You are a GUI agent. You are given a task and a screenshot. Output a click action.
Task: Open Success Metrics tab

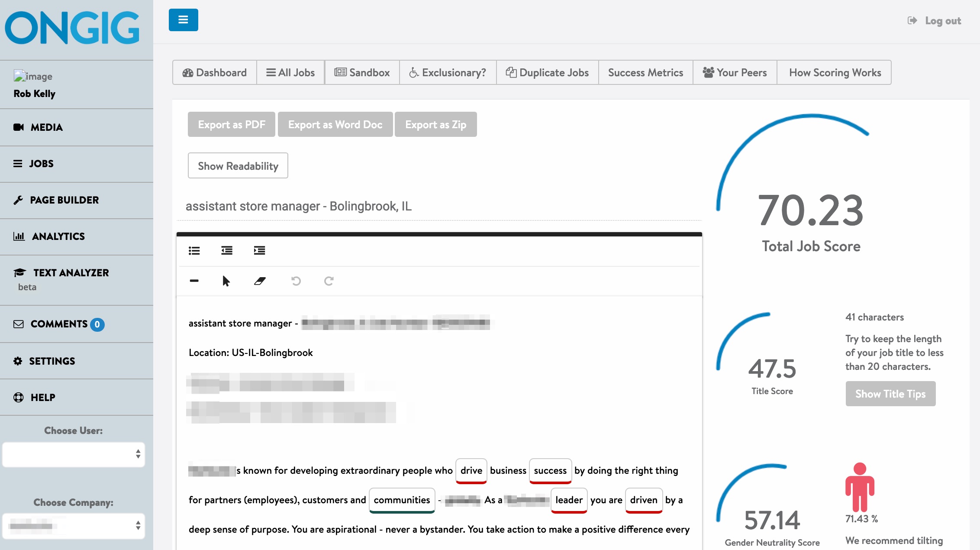(x=645, y=72)
